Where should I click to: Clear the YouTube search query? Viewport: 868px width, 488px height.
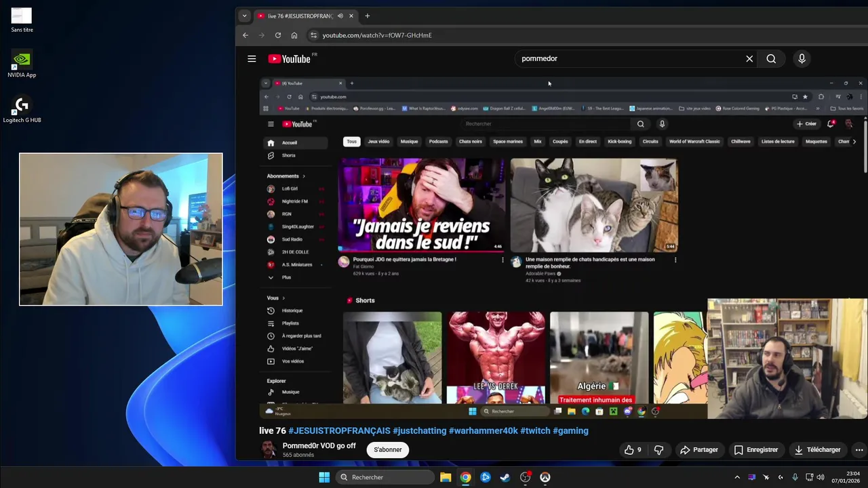point(749,59)
